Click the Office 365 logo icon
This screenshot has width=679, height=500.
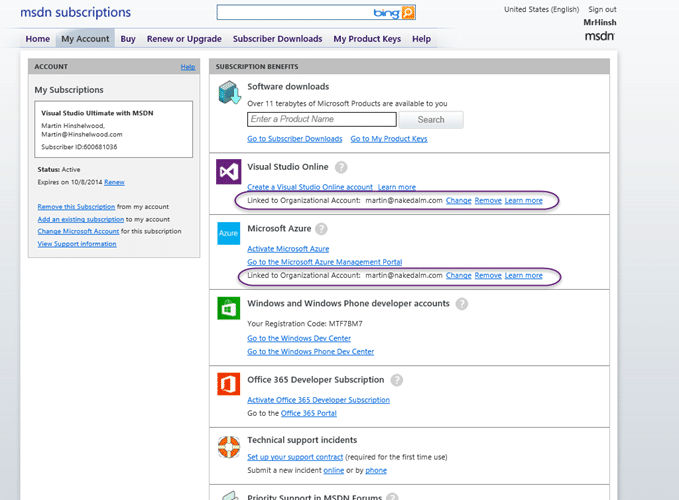229,384
